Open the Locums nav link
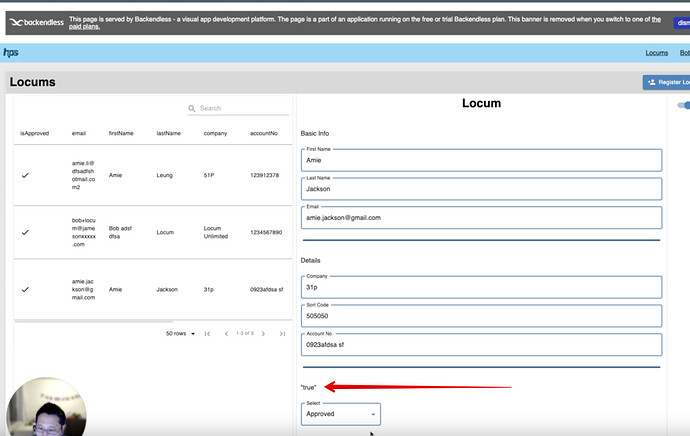690x436 pixels. 657,53
